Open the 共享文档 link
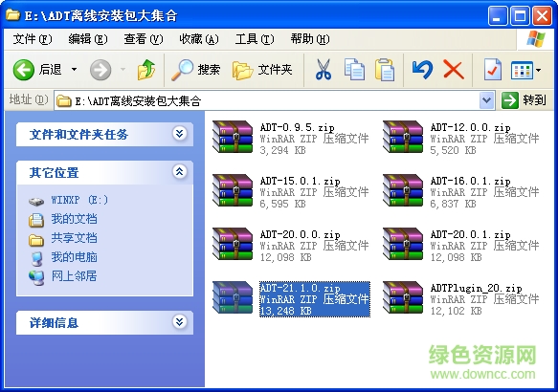Image resolution: width=558 pixels, height=392 pixels. point(74,238)
